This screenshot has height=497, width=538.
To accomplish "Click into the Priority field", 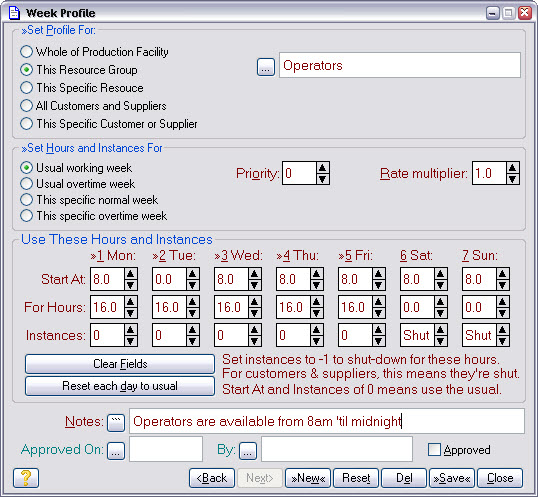I will [299, 173].
